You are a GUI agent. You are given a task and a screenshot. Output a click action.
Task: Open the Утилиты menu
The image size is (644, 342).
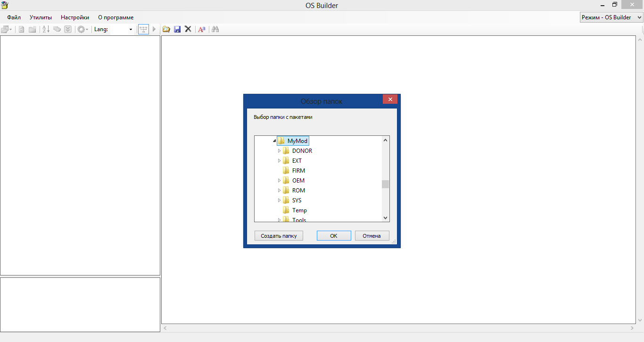tap(41, 17)
